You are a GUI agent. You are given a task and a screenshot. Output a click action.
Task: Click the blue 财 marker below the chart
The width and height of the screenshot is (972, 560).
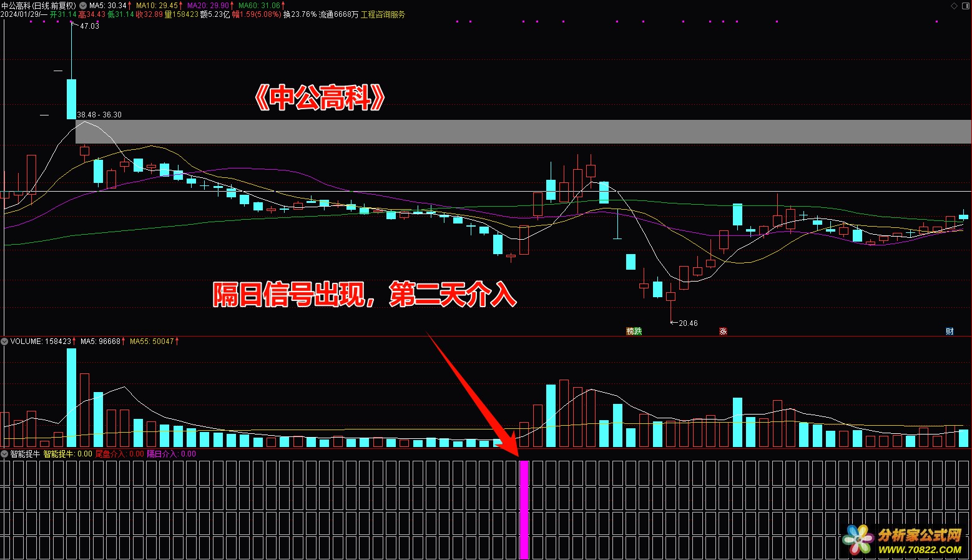[x=950, y=331]
